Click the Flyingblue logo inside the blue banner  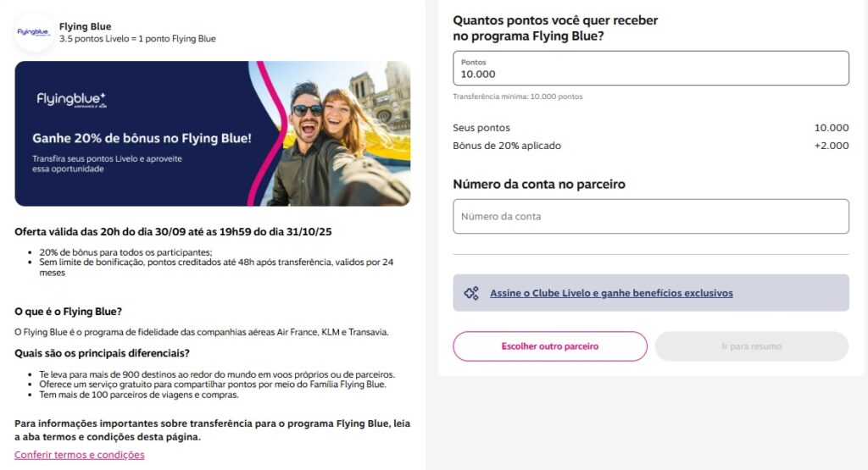pyautogui.click(x=71, y=100)
